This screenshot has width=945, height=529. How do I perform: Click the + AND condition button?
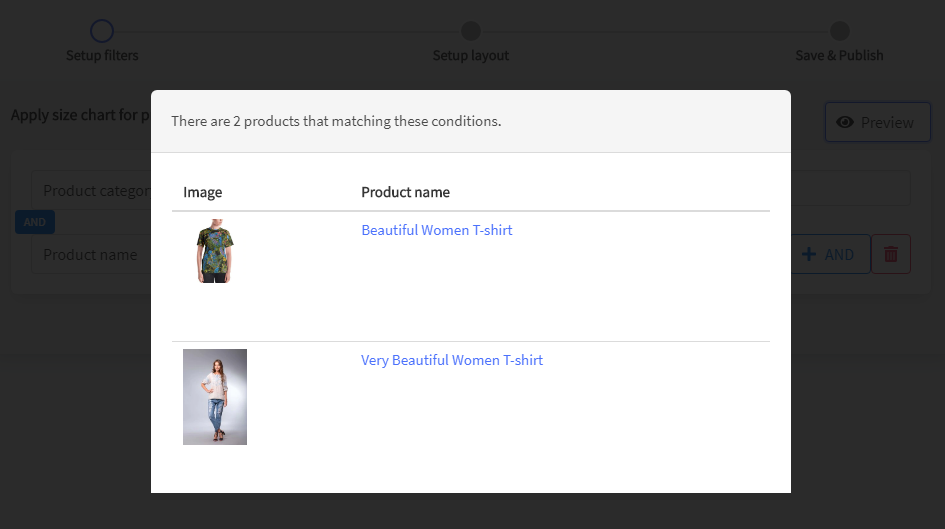pos(830,254)
